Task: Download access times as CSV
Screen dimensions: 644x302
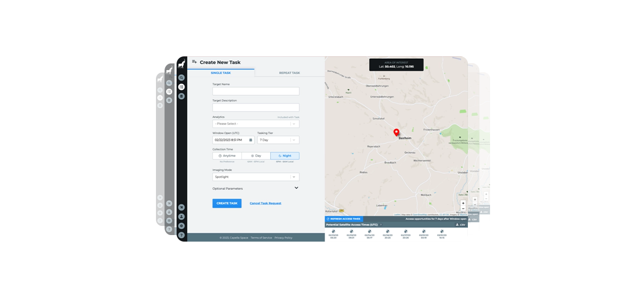Action: (x=460, y=224)
